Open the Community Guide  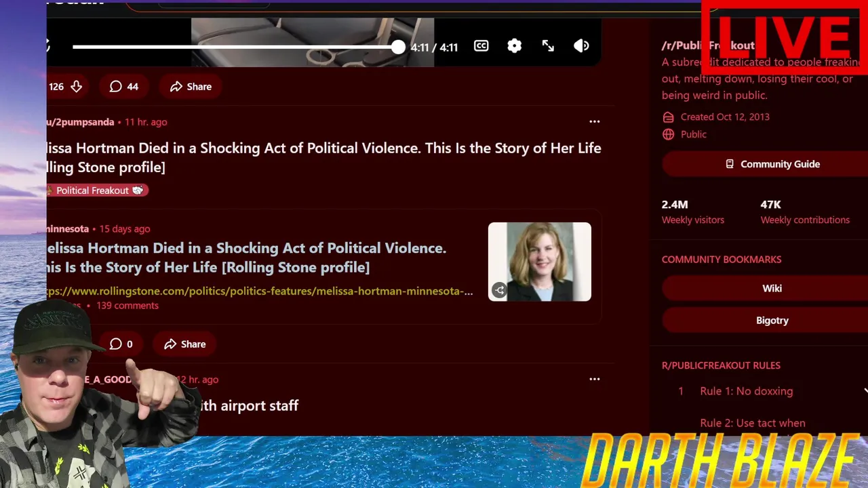[x=764, y=164]
